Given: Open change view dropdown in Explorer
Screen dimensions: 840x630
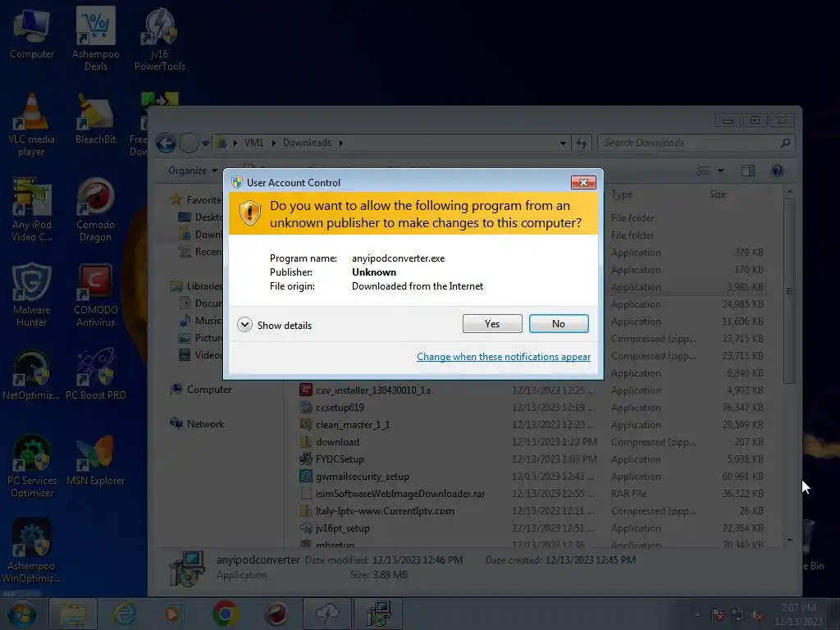Looking at the screenshot, I should [720, 171].
